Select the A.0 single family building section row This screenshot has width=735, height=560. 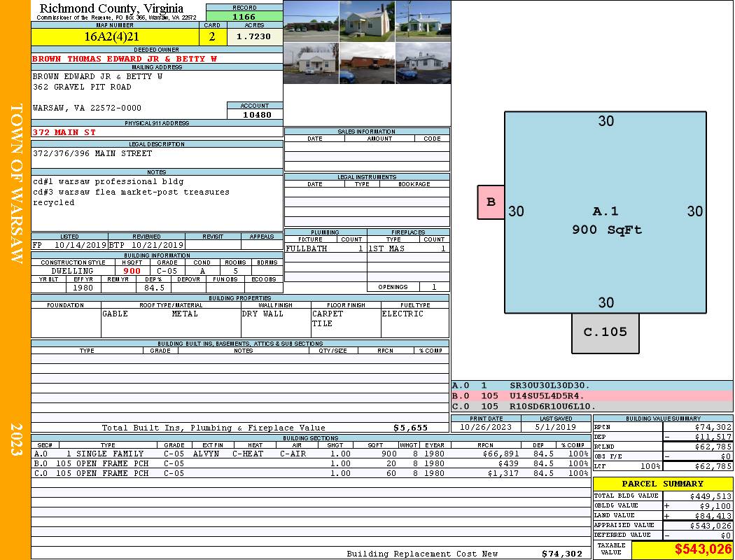coord(311,454)
